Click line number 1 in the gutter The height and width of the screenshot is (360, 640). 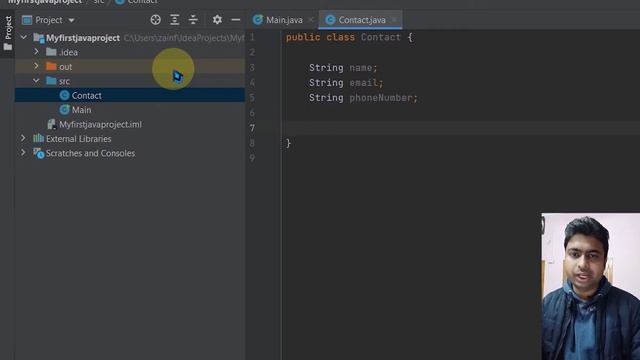pyautogui.click(x=252, y=37)
